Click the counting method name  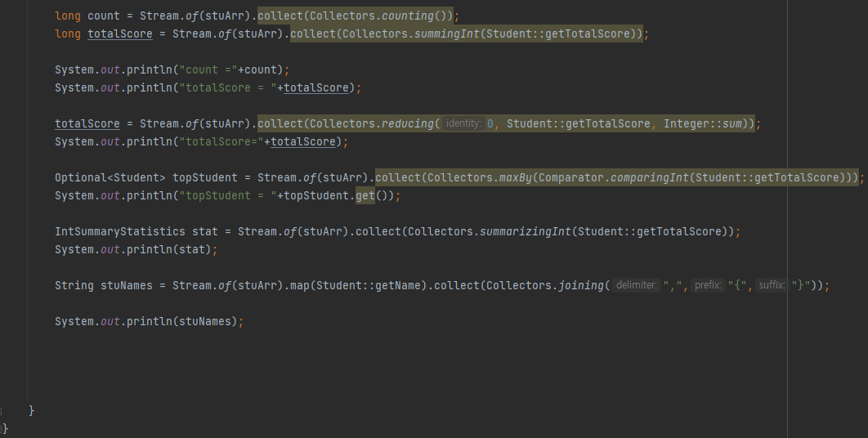click(x=409, y=16)
